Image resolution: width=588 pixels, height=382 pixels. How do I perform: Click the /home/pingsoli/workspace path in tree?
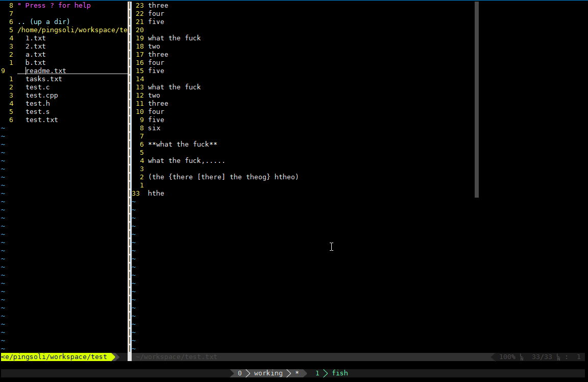(71, 30)
